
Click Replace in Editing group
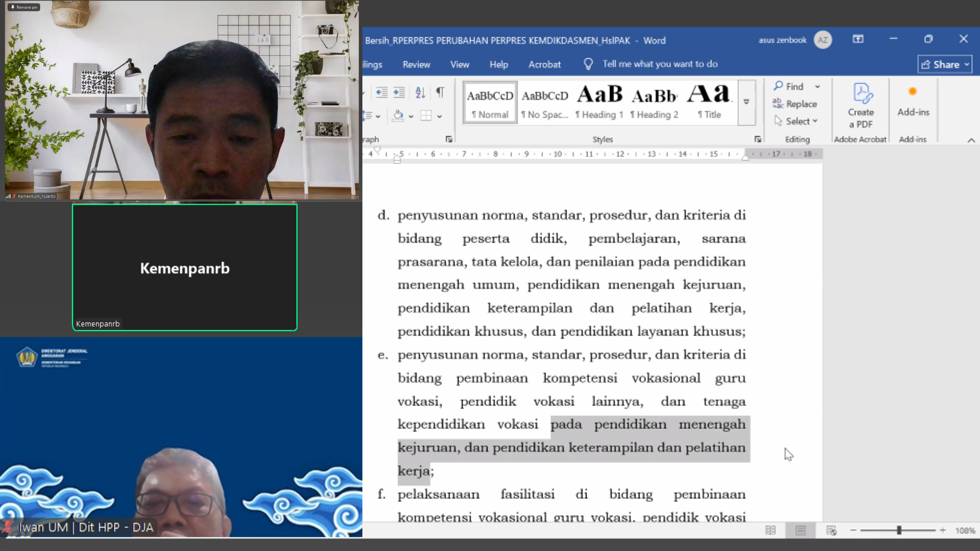795,104
